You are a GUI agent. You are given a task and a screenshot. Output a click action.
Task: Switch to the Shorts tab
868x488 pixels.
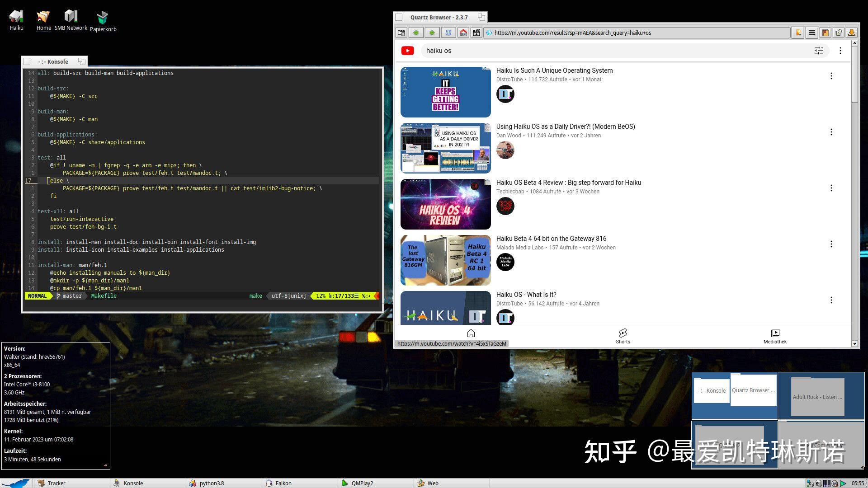[x=623, y=336]
